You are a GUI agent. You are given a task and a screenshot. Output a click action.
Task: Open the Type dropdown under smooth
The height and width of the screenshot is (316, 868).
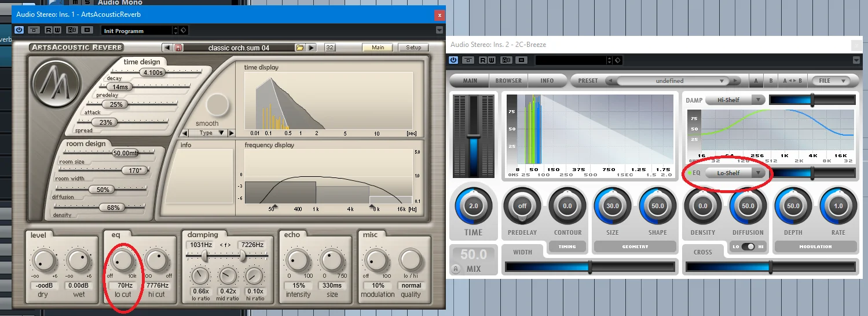207,133
